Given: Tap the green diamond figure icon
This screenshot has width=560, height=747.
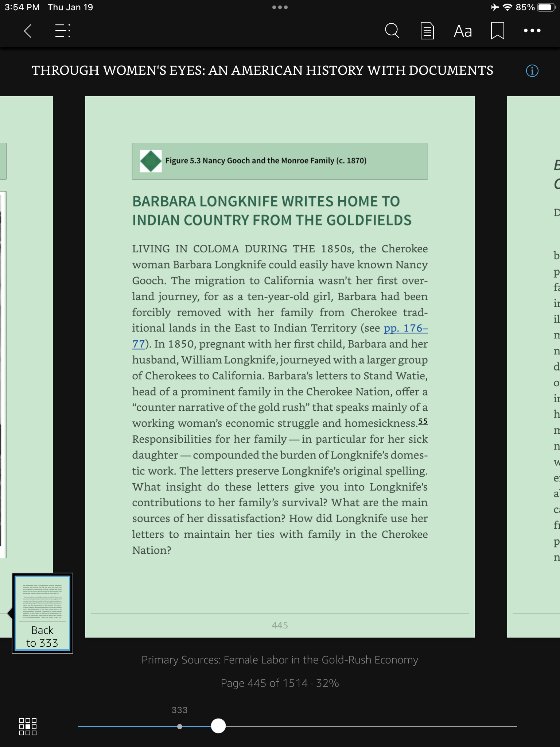Looking at the screenshot, I should (x=151, y=161).
